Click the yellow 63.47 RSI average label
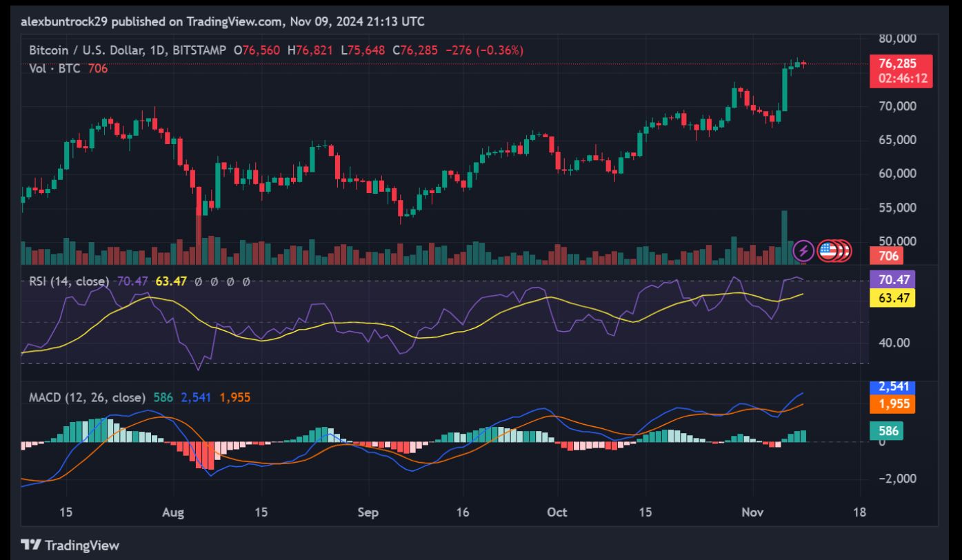Image resolution: width=962 pixels, height=560 pixels. coord(896,299)
